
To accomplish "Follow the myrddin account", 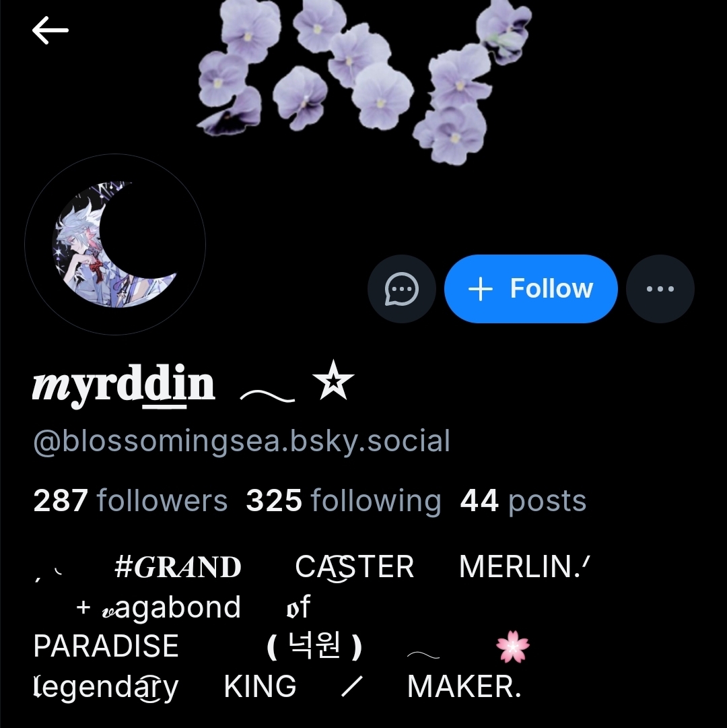I will 530,289.
